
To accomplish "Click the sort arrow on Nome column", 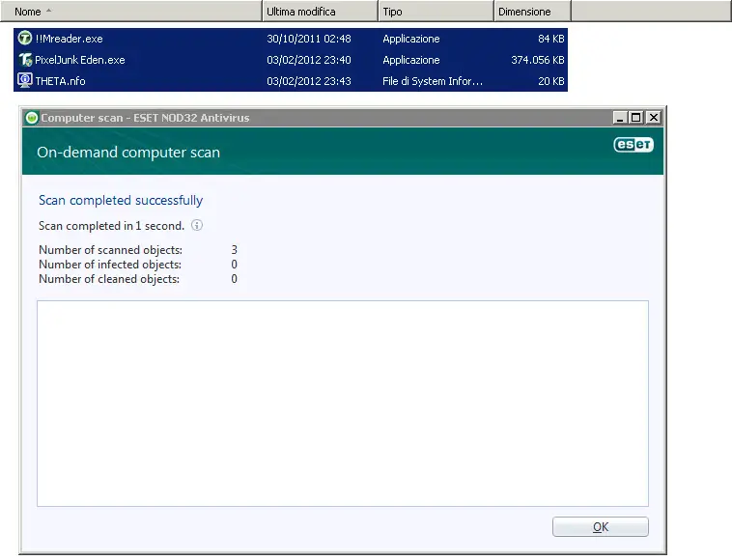I will pos(48,11).
